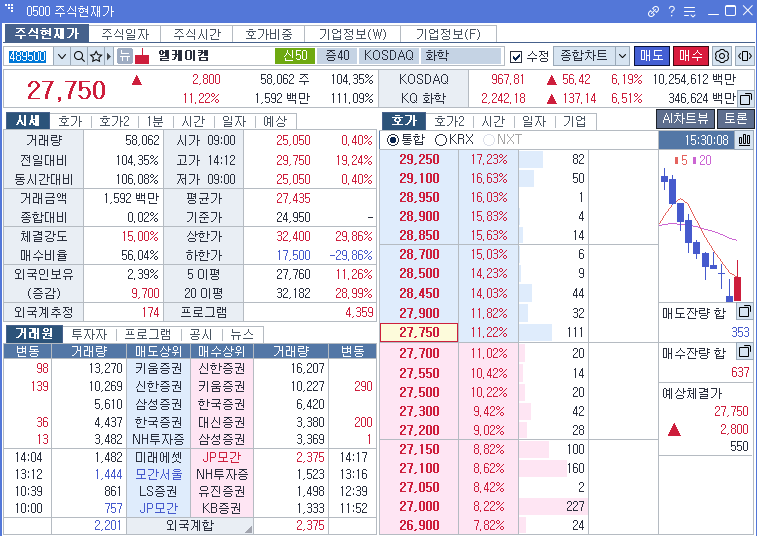Viewport: 757px width, 536px height.
Task: Open the stock code history dropdown arrow
Action: pos(62,56)
